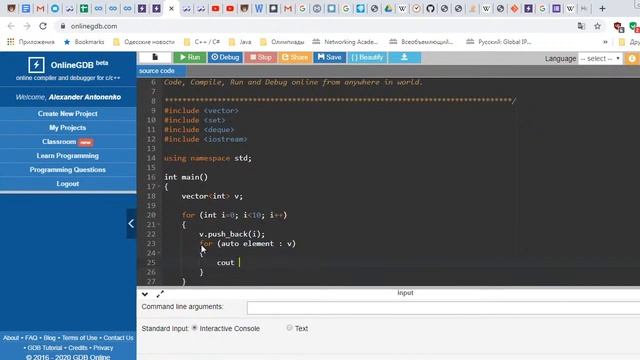Switch to the Google Drive tab
The width and height of the screenshot is (640, 360).
388,8
